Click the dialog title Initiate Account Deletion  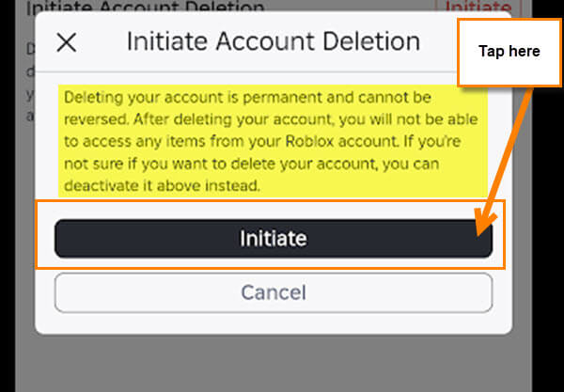click(x=273, y=42)
